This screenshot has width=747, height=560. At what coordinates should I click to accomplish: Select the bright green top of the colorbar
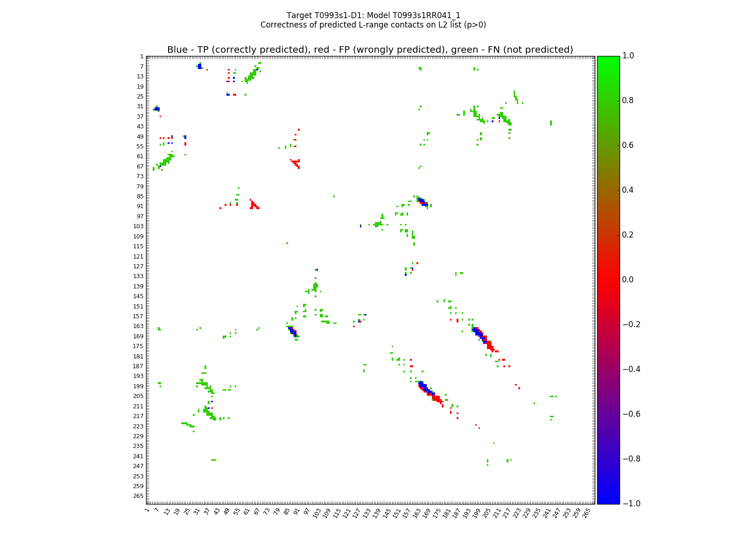tap(608, 59)
